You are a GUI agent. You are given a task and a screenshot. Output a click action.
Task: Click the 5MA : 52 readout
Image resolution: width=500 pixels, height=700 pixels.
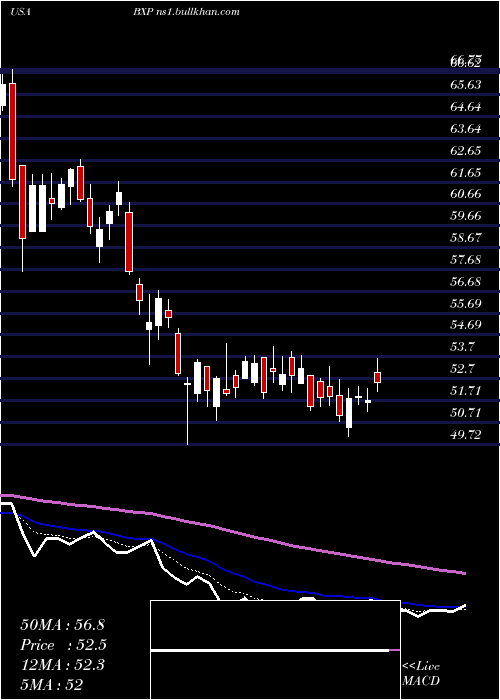(51, 685)
